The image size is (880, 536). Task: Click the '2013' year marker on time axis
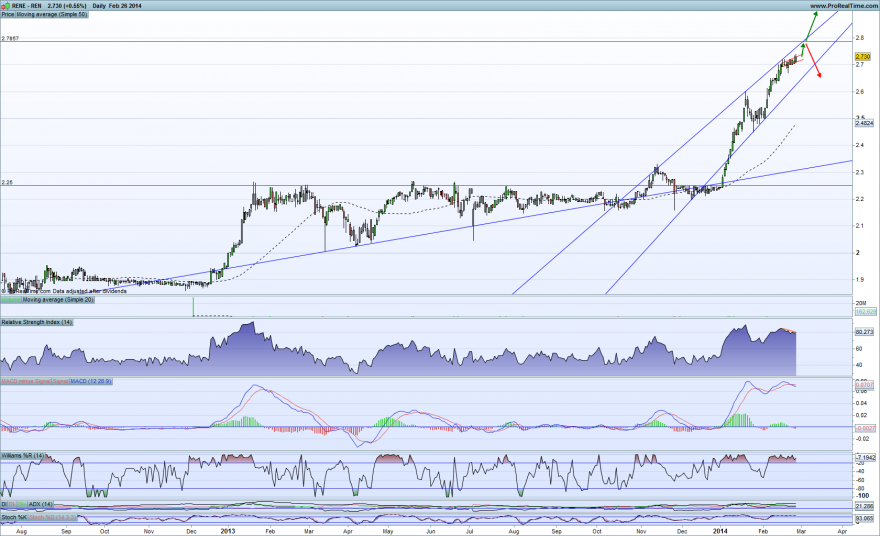pyautogui.click(x=228, y=530)
